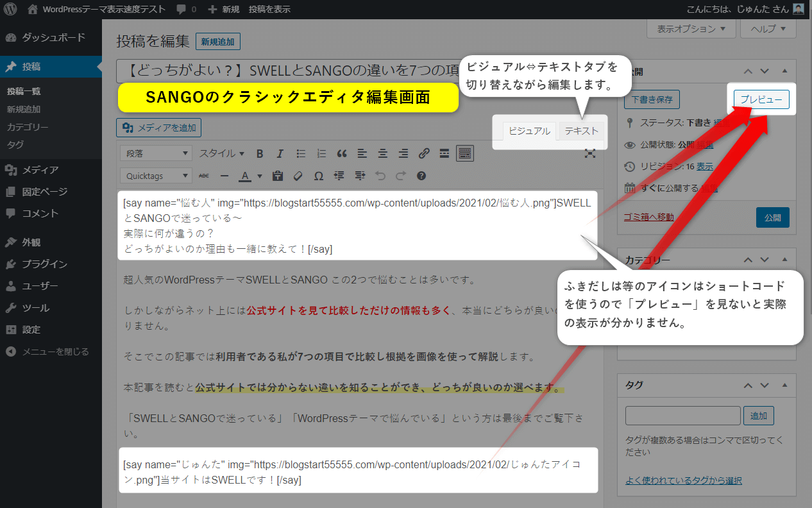Image resolution: width=812 pixels, height=508 pixels.
Task: Enter distraction-free fullscreen mode
Action: (x=590, y=154)
